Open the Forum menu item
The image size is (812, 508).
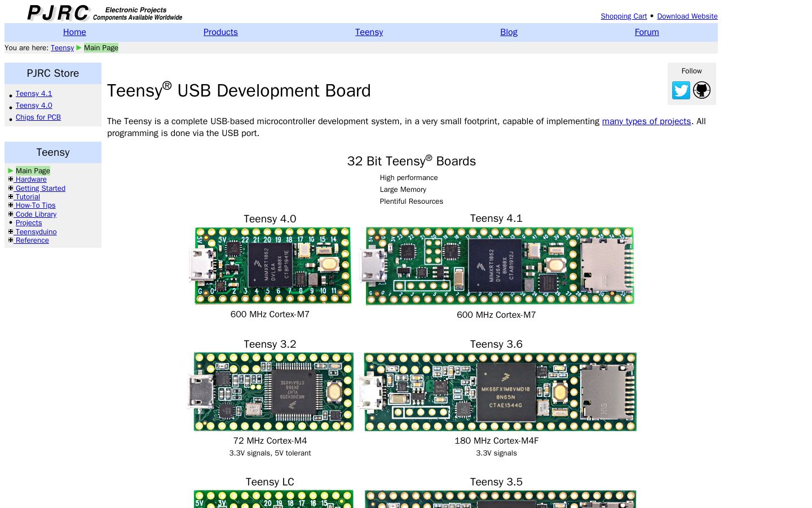647,32
